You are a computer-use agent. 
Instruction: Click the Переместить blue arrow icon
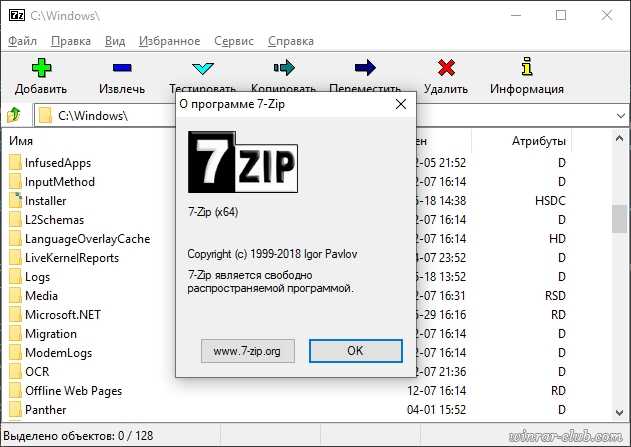365,68
